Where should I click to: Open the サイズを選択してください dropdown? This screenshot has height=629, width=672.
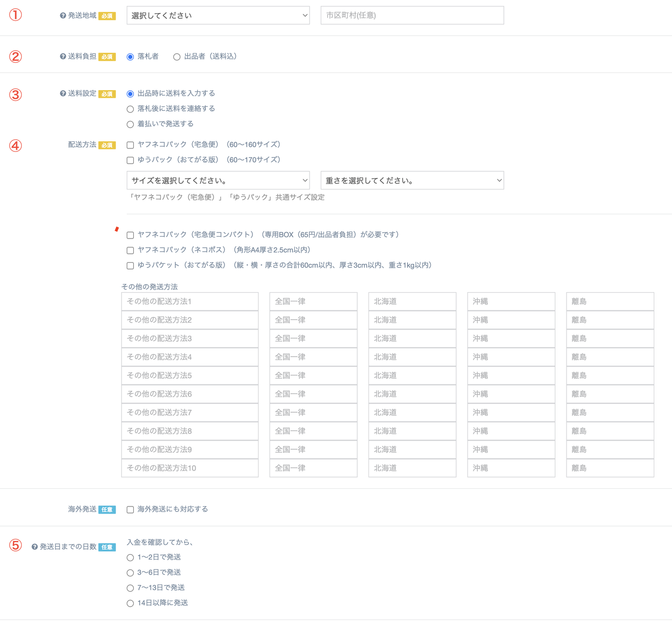coord(218,180)
